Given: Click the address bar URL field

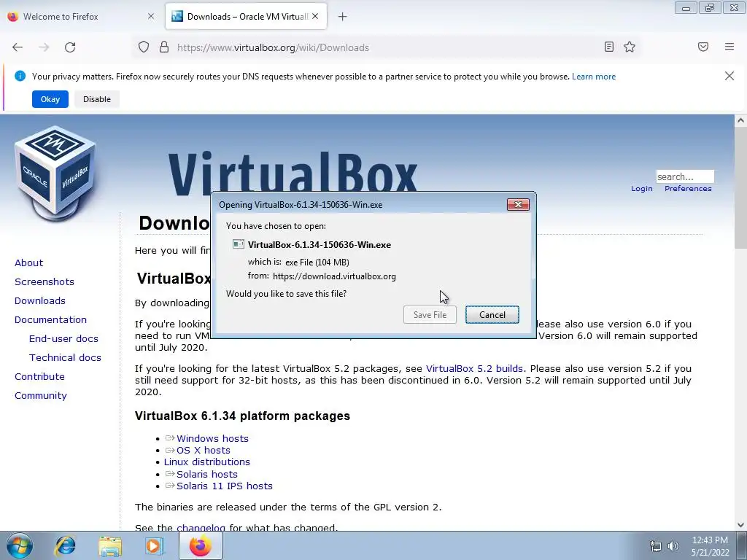Looking at the screenshot, I should (386, 47).
